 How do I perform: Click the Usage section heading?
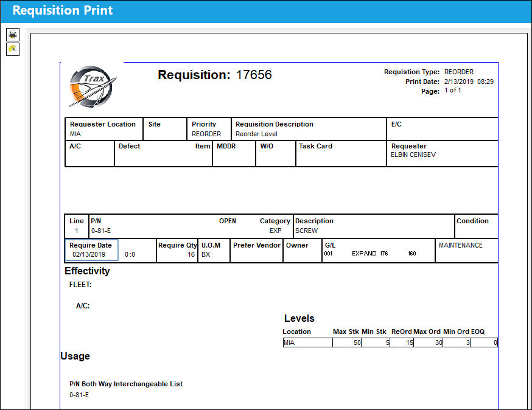coord(75,356)
